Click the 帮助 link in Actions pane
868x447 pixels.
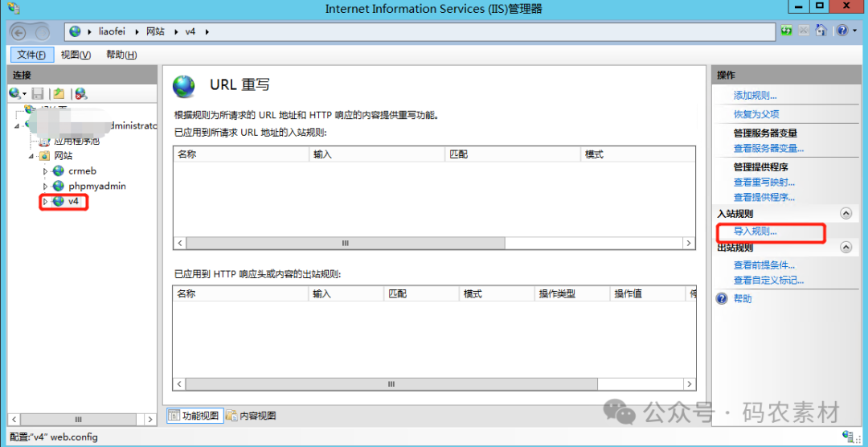coord(743,298)
